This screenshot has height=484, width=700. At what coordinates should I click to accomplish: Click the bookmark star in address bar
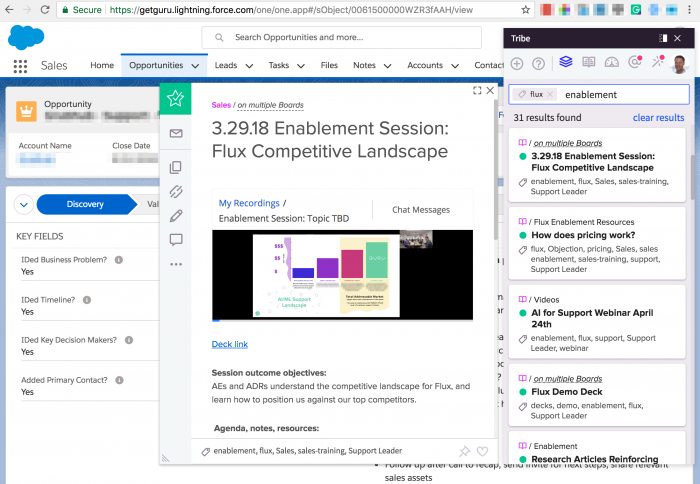[x=526, y=9]
